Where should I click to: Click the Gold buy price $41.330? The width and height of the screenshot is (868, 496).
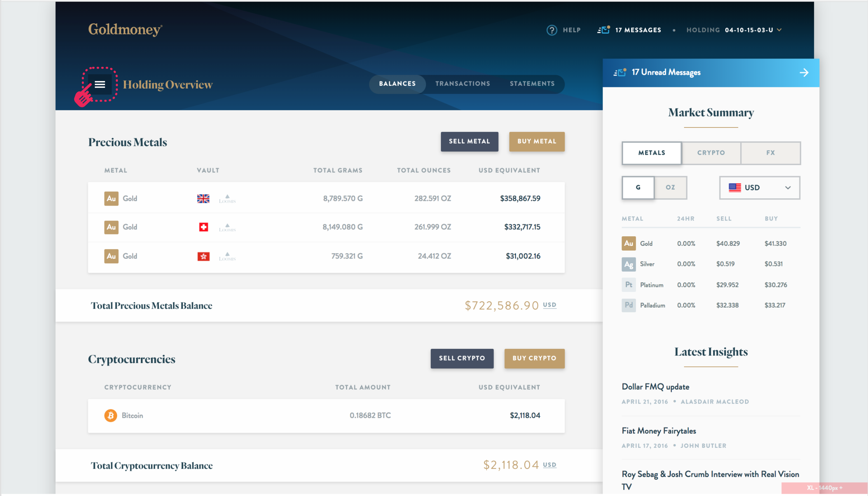[x=775, y=244]
